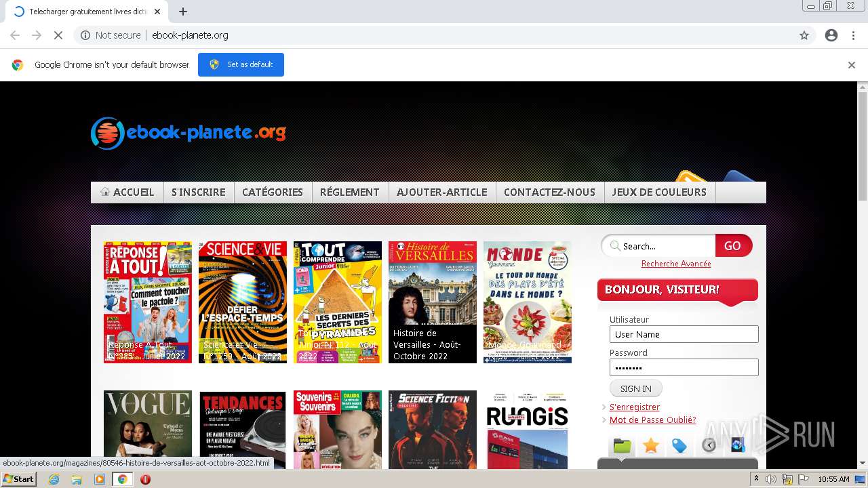
Task: Click the ebook-planete.org logo
Action: 189,133
